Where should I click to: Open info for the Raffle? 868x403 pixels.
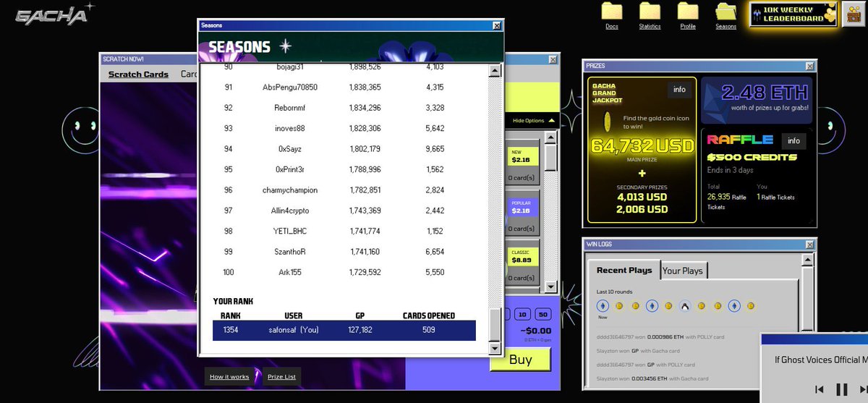click(x=793, y=140)
